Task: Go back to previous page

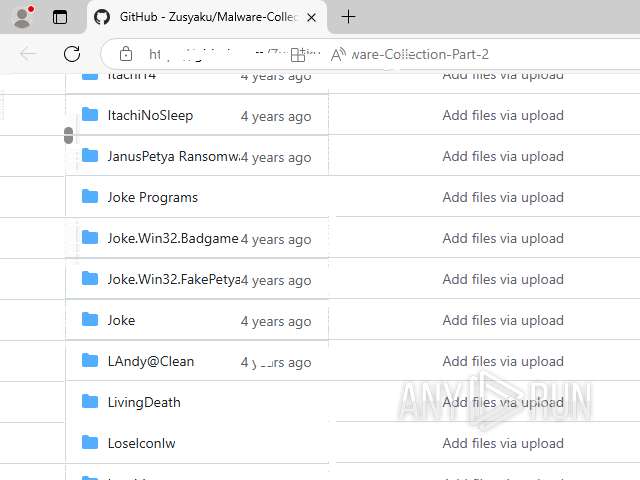Action: click(x=28, y=53)
